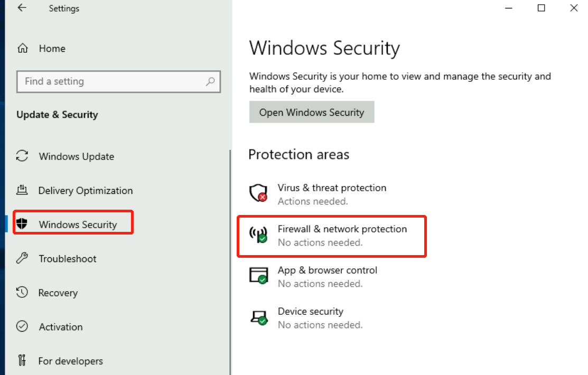This screenshot has height=375, width=588.
Task: Click the Recovery history icon
Action: (22, 293)
